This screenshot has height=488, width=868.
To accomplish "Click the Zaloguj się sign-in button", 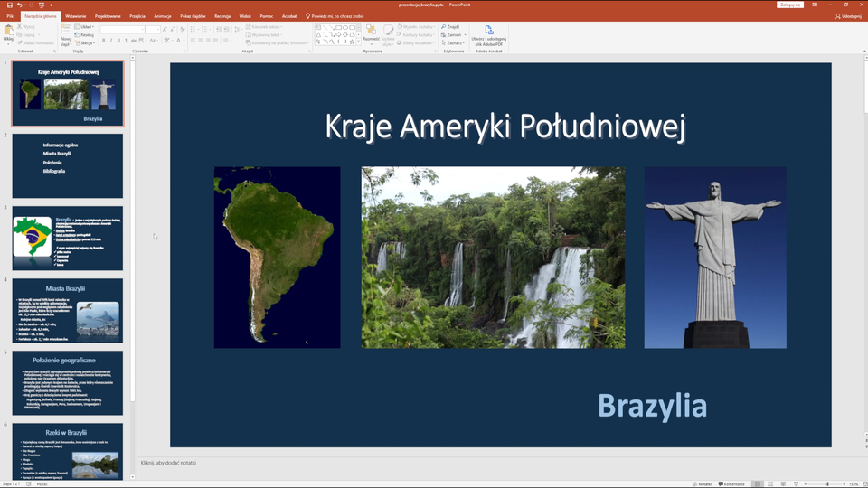I will [x=789, y=5].
